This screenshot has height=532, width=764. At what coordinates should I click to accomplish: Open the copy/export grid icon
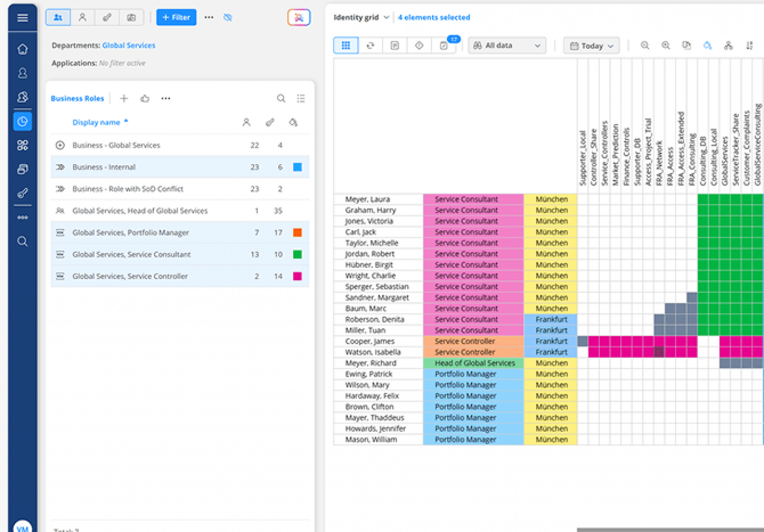point(686,45)
